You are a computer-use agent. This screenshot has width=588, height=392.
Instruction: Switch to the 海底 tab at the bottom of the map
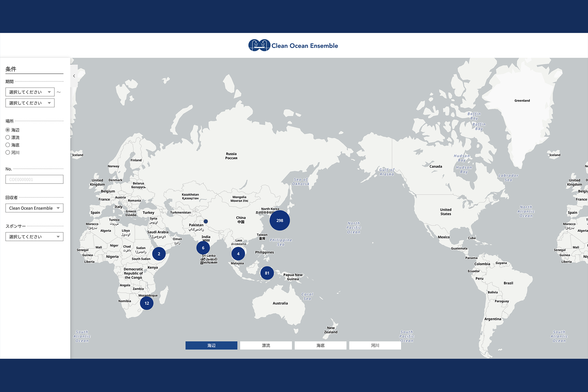320,346
